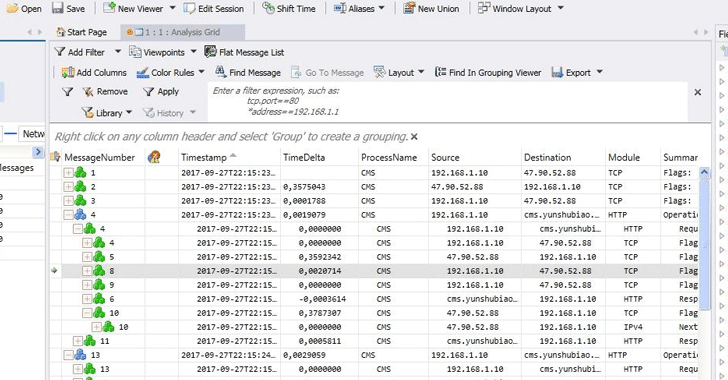The image size is (728, 380).
Task: Click Find In Grouping Viewer
Action: pos(488,72)
